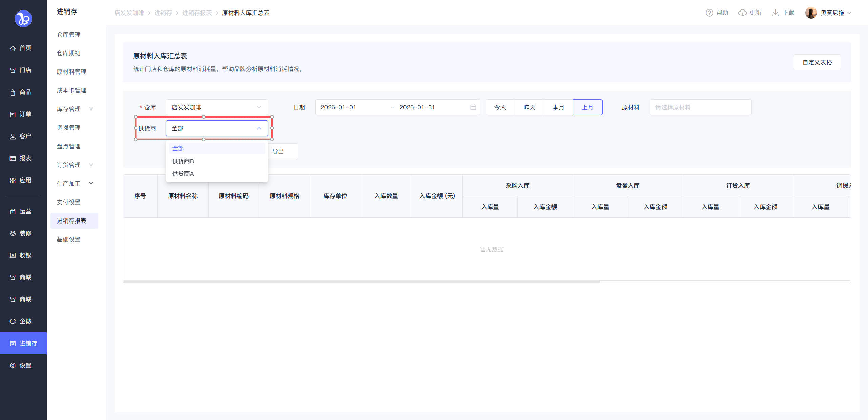Open 原材料管理 in the side menu
Image resolution: width=868 pixels, height=420 pixels.
pyautogui.click(x=72, y=72)
